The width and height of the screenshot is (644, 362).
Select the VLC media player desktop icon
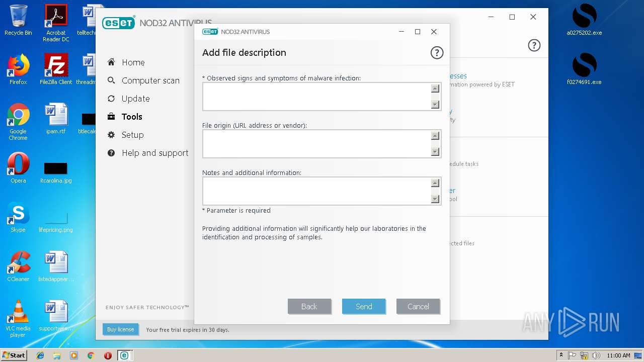[18, 319]
